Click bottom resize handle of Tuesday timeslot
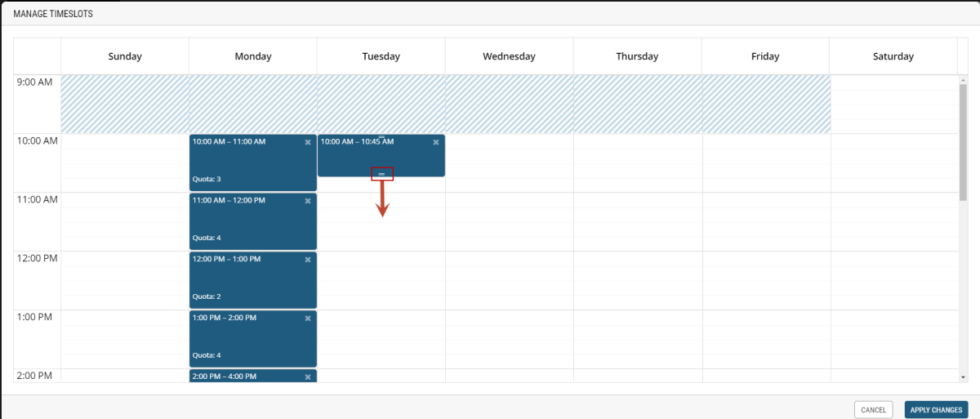This screenshot has width=980, height=419. (381, 174)
